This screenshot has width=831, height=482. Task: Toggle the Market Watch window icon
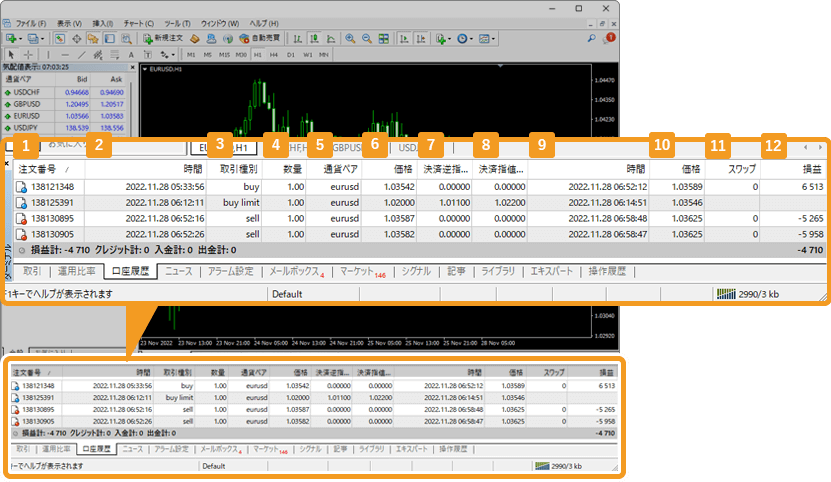(x=60, y=38)
